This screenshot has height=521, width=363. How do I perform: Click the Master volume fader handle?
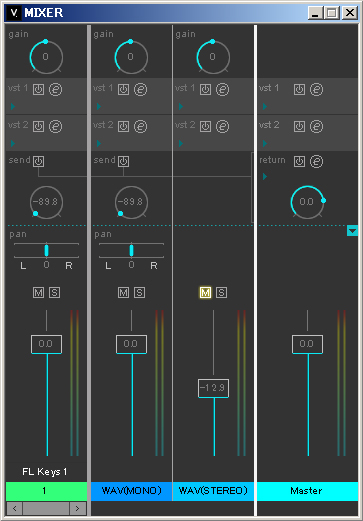click(307, 344)
